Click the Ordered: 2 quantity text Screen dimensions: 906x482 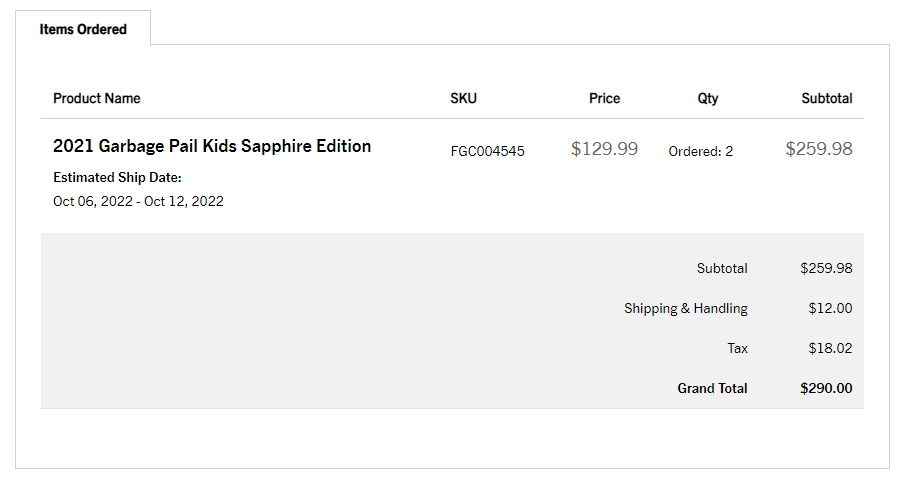tap(700, 151)
